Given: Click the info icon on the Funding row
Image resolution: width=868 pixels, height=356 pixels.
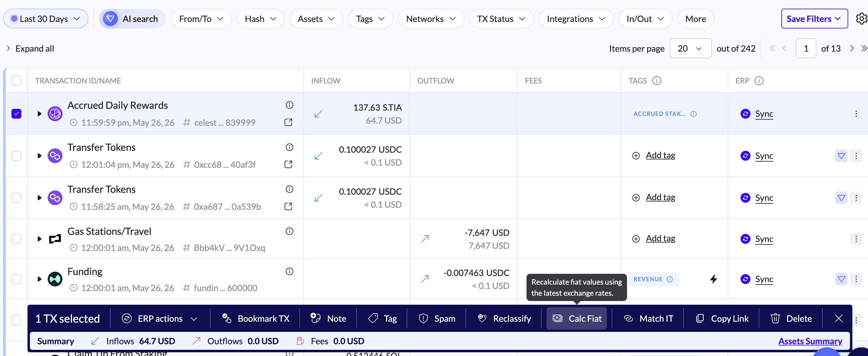Looking at the screenshot, I should tap(289, 271).
